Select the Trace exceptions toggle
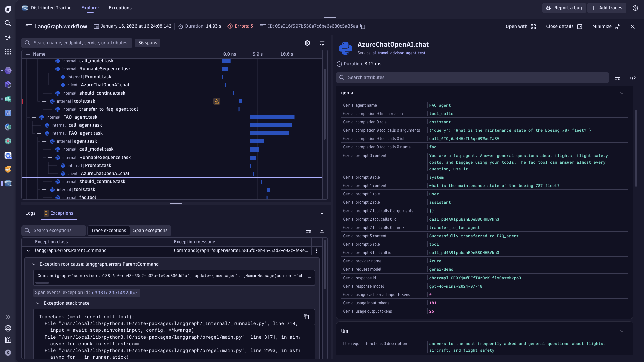644x362 pixels. (x=109, y=231)
